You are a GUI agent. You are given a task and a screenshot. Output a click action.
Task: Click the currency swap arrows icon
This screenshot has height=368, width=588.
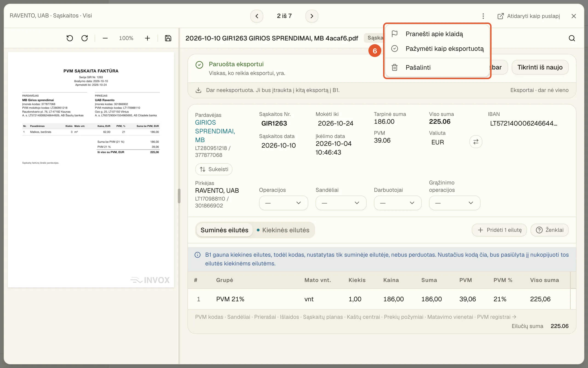coord(476,142)
